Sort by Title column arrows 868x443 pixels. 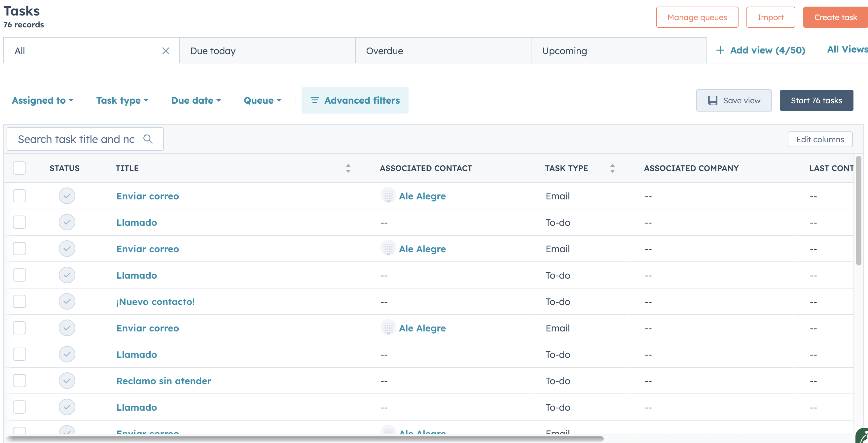[x=348, y=168]
